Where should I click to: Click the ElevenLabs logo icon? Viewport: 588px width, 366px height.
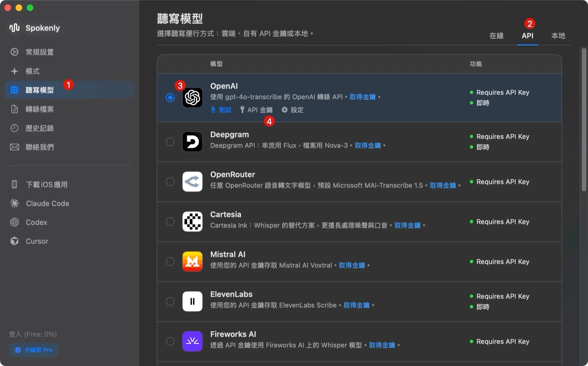coord(192,301)
